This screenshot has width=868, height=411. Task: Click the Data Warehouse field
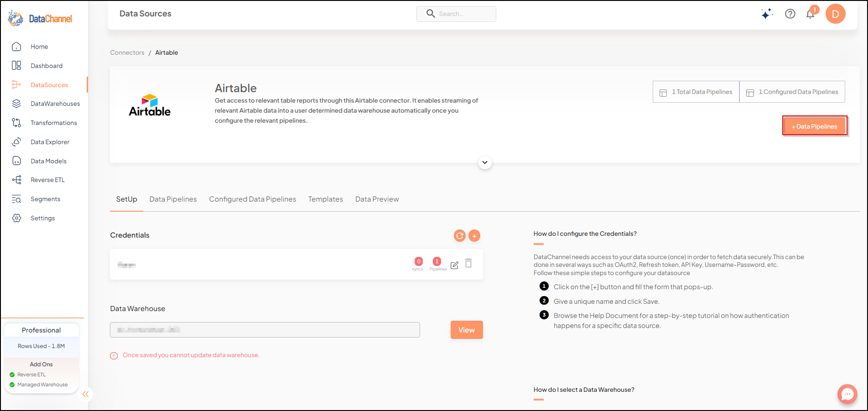(265, 330)
